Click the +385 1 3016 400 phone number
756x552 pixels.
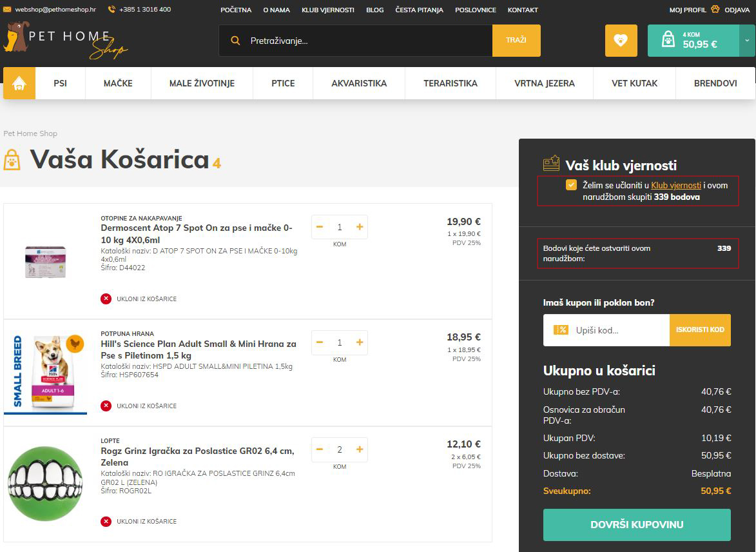[145, 9]
